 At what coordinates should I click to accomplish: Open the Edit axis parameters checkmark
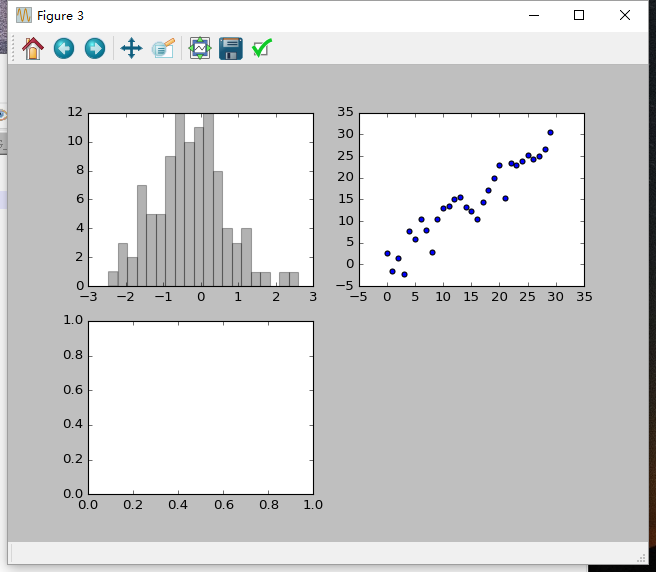click(x=262, y=48)
